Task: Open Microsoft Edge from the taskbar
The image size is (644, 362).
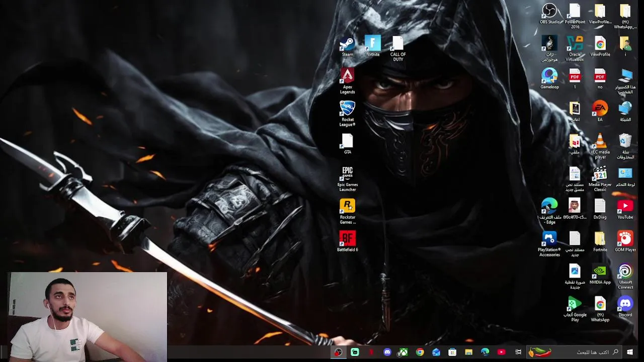Action: click(x=485, y=352)
